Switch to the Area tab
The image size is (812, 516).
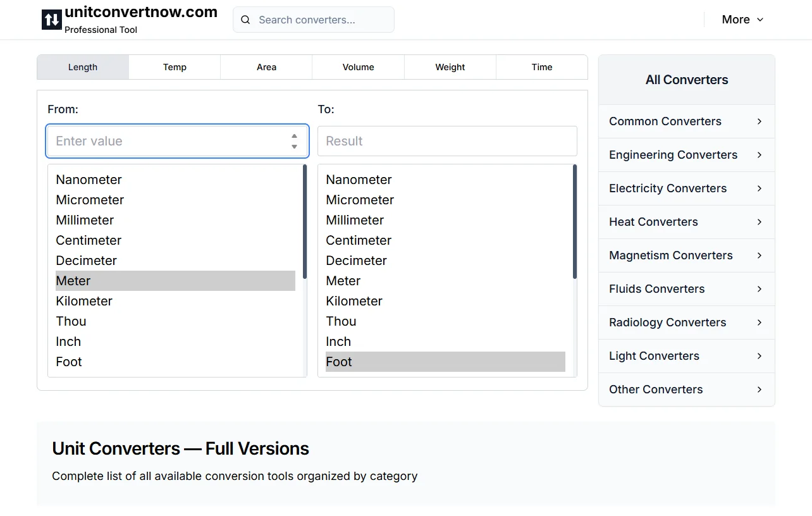pyautogui.click(x=266, y=67)
